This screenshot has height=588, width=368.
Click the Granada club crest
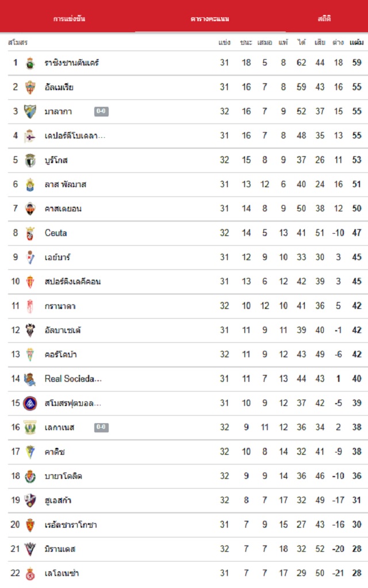(30, 306)
